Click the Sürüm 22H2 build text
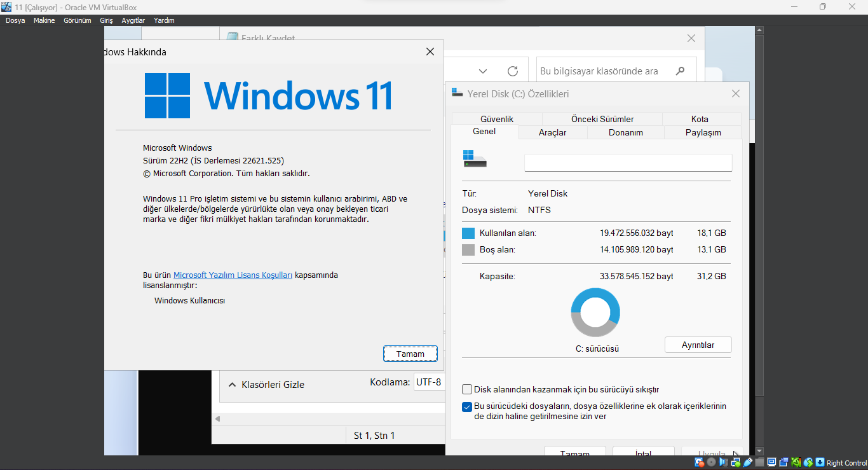868x470 pixels. click(x=214, y=161)
